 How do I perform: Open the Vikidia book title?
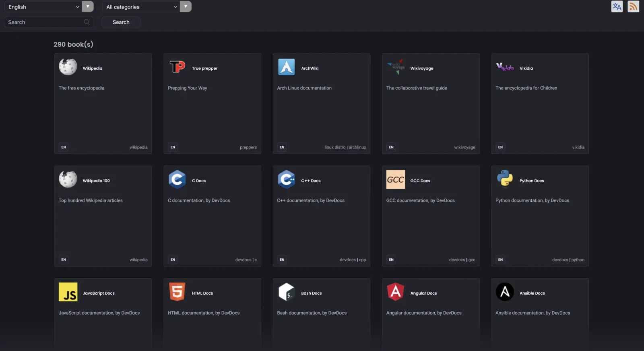click(526, 68)
